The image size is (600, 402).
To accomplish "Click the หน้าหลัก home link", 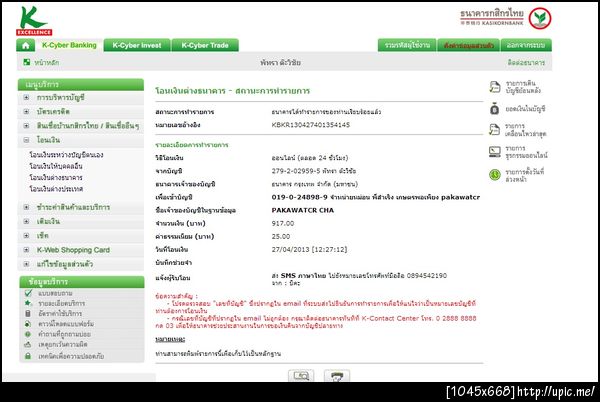I will 46,62.
